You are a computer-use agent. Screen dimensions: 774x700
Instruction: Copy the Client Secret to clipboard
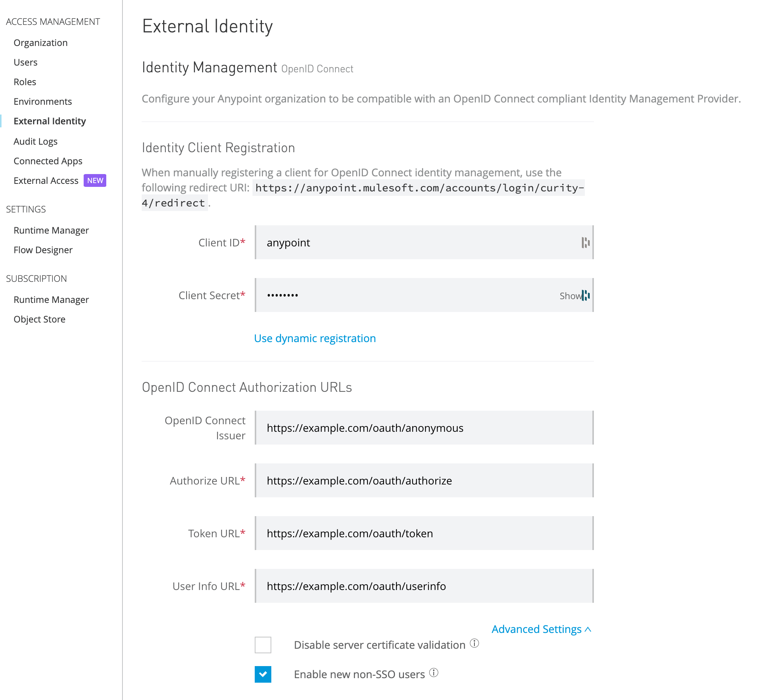click(x=585, y=295)
